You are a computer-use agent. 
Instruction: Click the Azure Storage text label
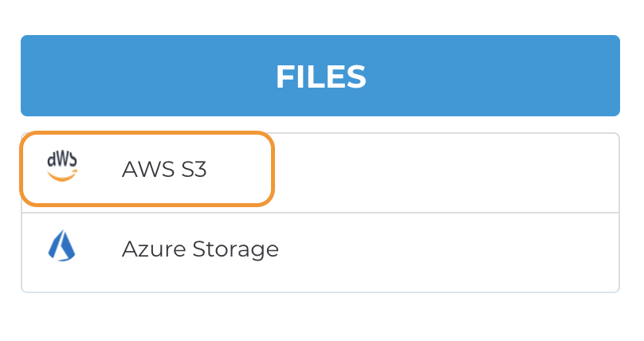[200, 249]
